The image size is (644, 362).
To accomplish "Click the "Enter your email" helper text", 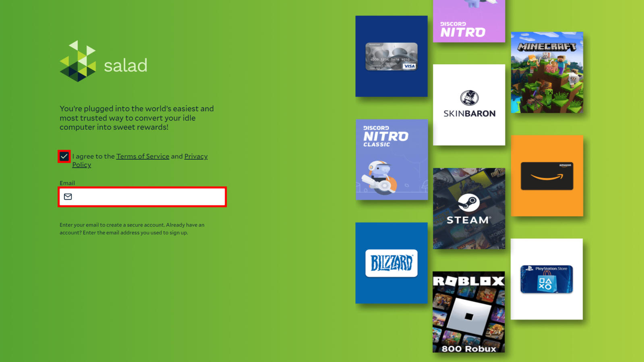I will (x=132, y=228).
